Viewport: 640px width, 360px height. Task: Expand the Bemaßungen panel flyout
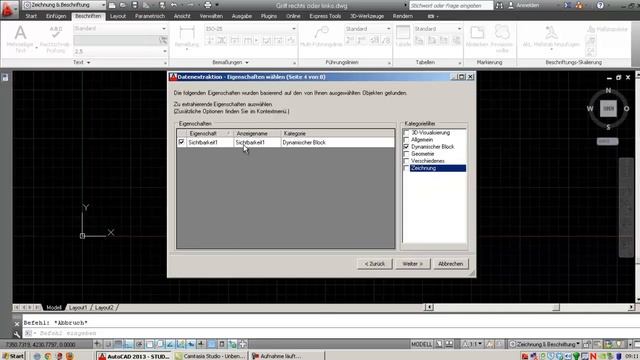[x=231, y=62]
